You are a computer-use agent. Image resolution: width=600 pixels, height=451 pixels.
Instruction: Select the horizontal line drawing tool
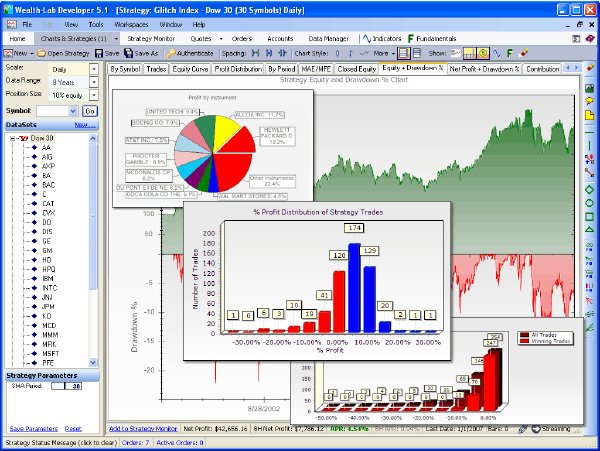tap(590, 132)
